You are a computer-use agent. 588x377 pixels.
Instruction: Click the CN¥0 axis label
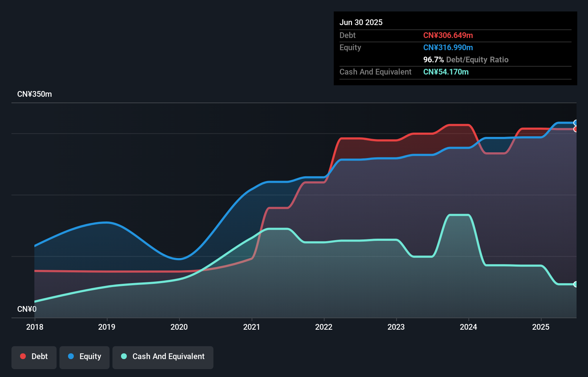[27, 309]
